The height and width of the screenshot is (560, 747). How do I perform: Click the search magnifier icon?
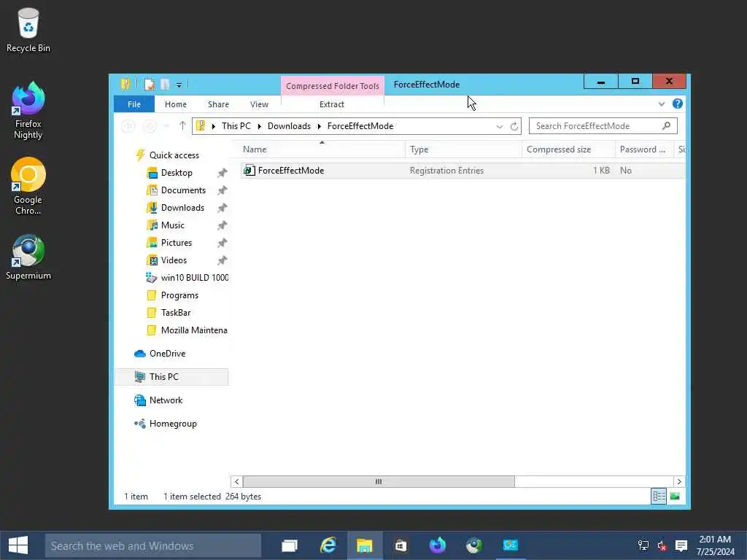point(667,125)
